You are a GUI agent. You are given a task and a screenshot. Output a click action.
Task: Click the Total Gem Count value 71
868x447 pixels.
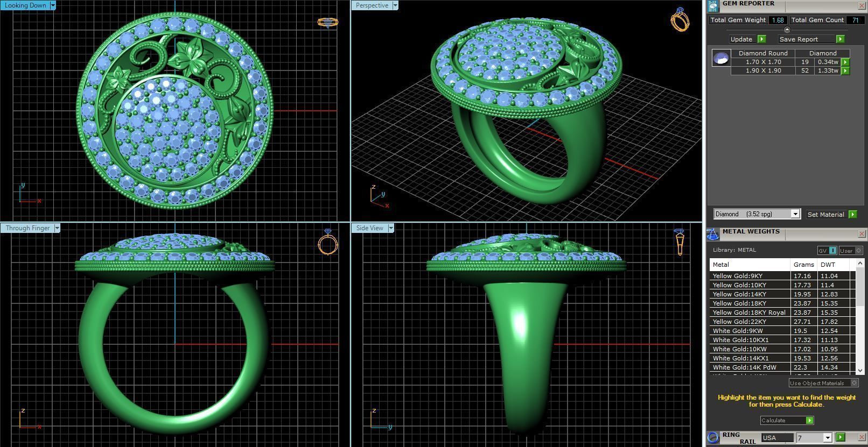[855, 20]
